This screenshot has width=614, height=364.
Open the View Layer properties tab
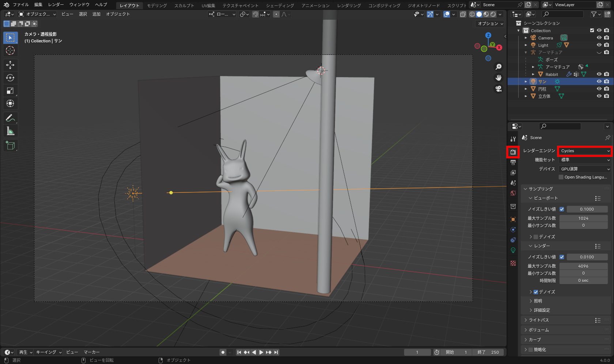[513, 173]
